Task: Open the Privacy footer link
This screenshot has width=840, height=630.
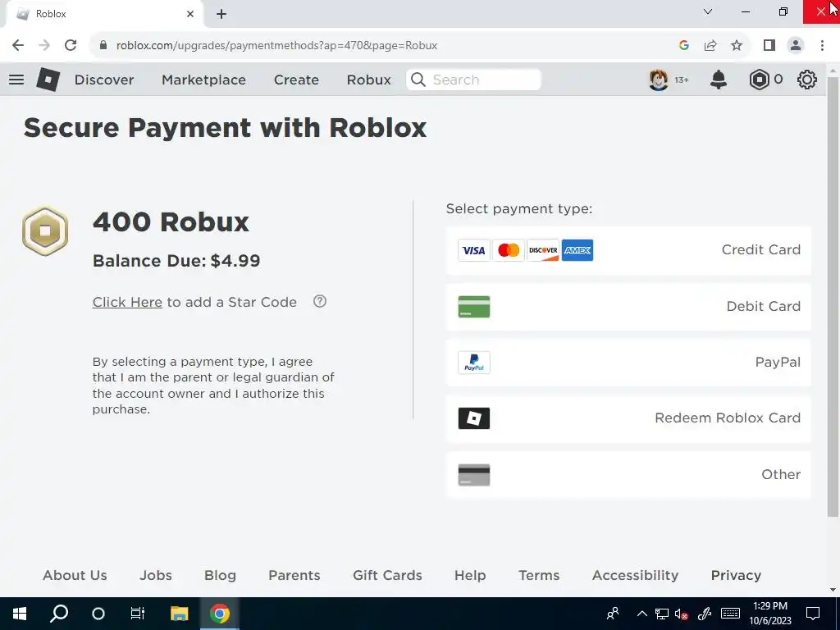Action: coord(736,575)
